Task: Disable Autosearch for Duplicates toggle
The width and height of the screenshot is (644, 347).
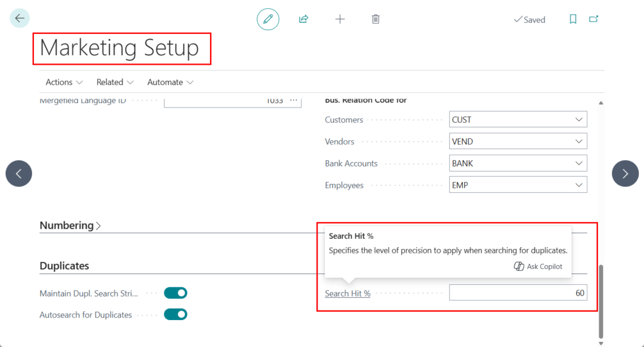Action: click(x=175, y=315)
